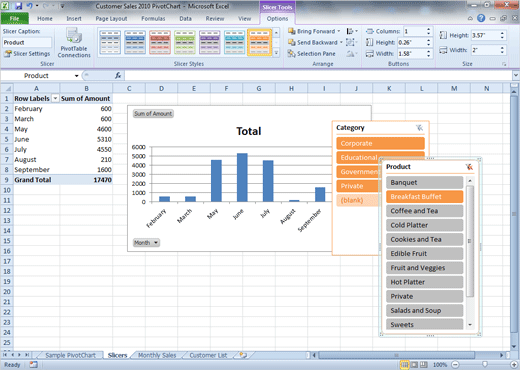Expand the Row Labels filter dropdown

55,99
